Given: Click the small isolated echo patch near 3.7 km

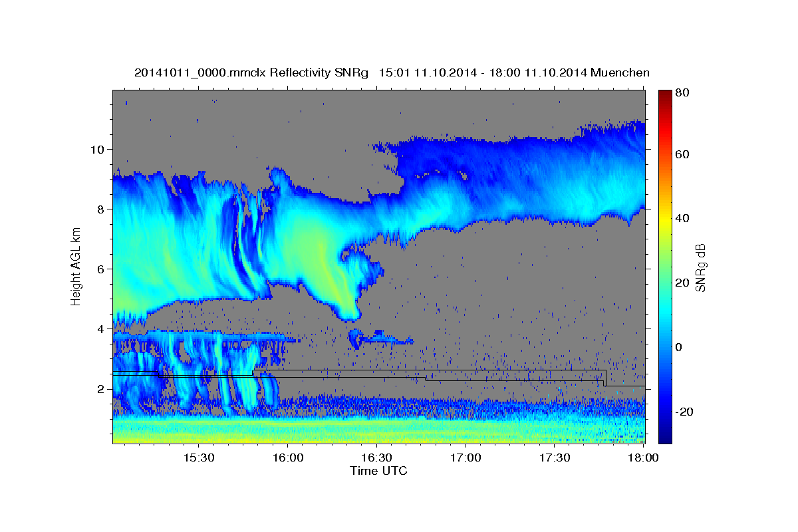Looking at the screenshot, I should coord(380,338).
